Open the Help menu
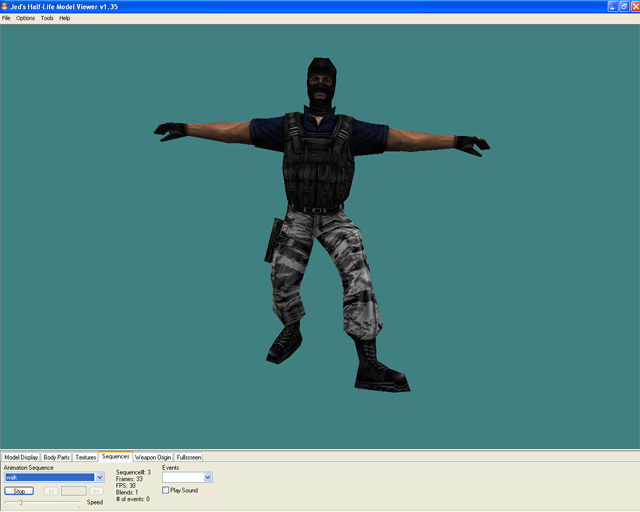This screenshot has width=640, height=512. pos(64,18)
